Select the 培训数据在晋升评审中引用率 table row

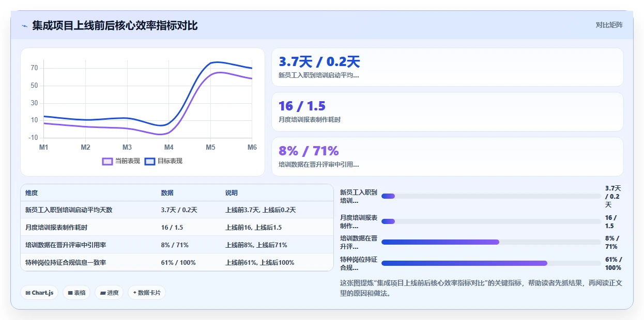pos(177,245)
